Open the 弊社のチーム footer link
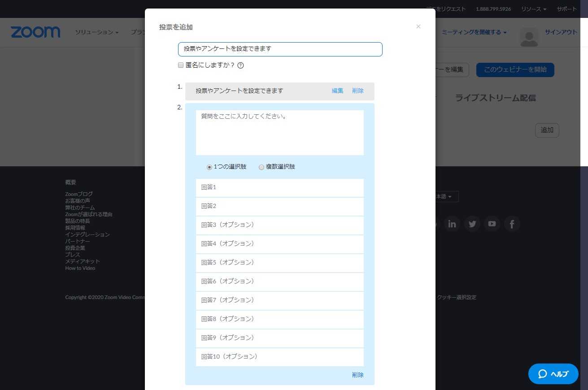This screenshot has height=390, width=588. 80,208
